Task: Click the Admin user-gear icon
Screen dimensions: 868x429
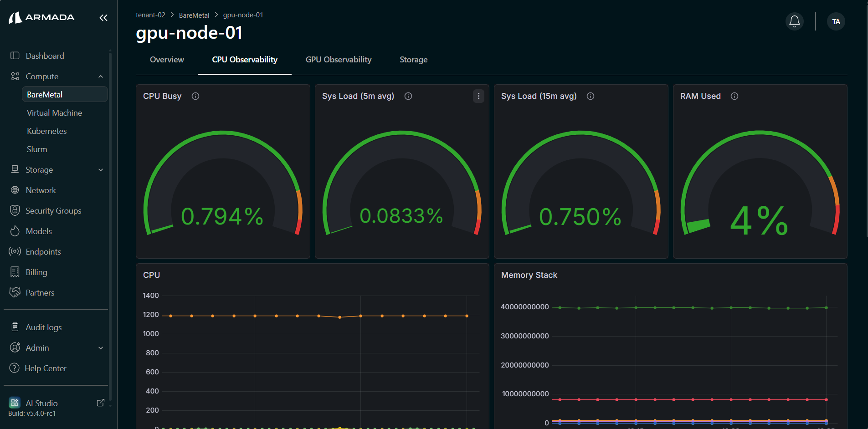Action: coord(15,347)
